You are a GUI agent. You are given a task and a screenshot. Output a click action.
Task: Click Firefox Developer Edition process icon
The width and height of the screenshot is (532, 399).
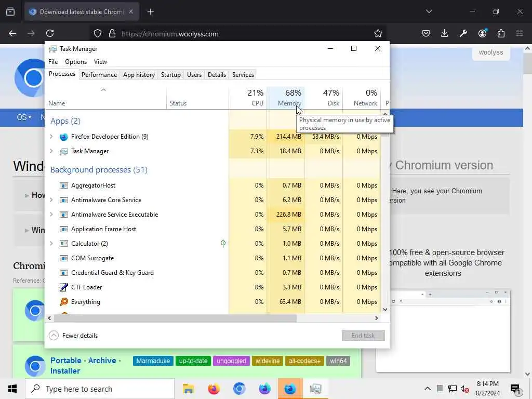click(x=63, y=137)
